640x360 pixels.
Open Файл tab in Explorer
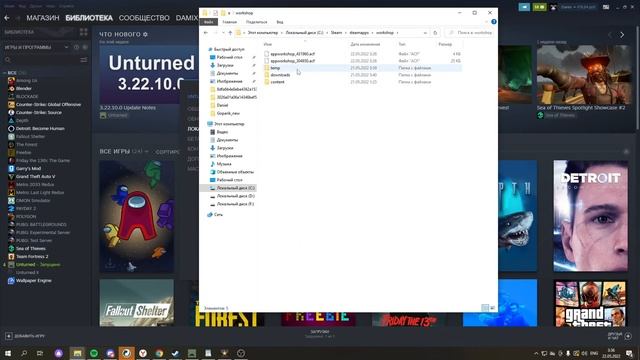coord(209,22)
